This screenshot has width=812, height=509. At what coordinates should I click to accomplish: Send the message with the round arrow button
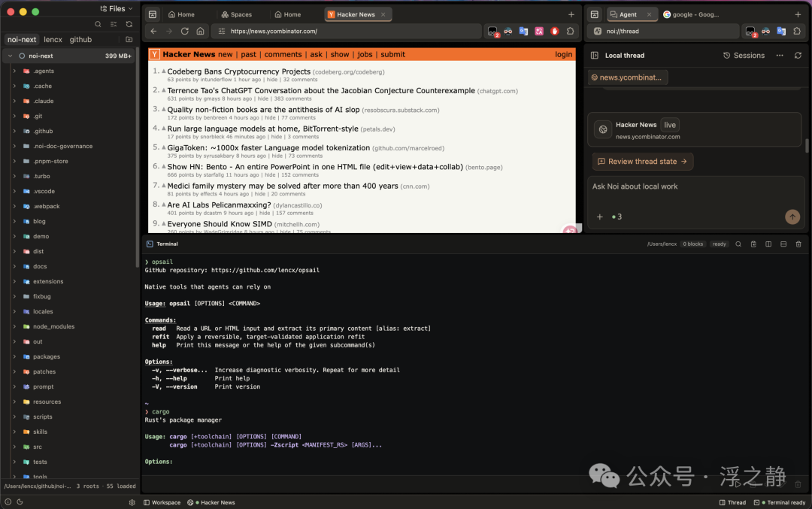pos(792,217)
